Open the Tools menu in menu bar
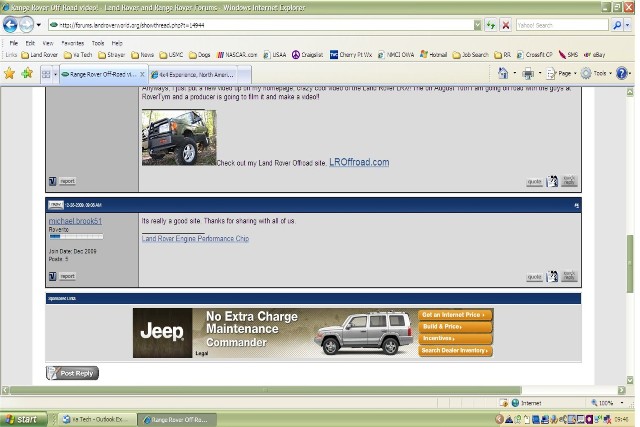Screen dimensions: 640x427 click(98, 43)
